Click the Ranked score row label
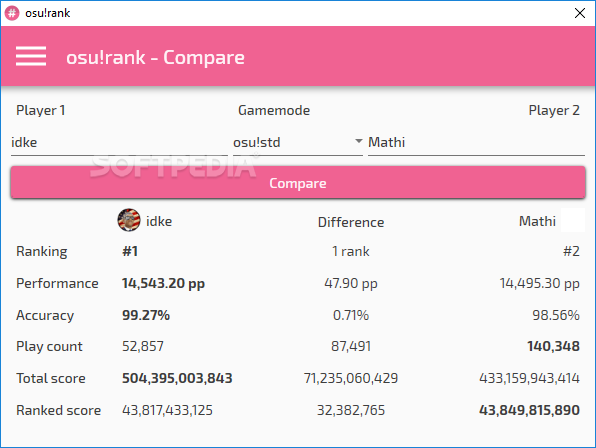Image resolution: width=596 pixels, height=448 pixels. click(59, 410)
